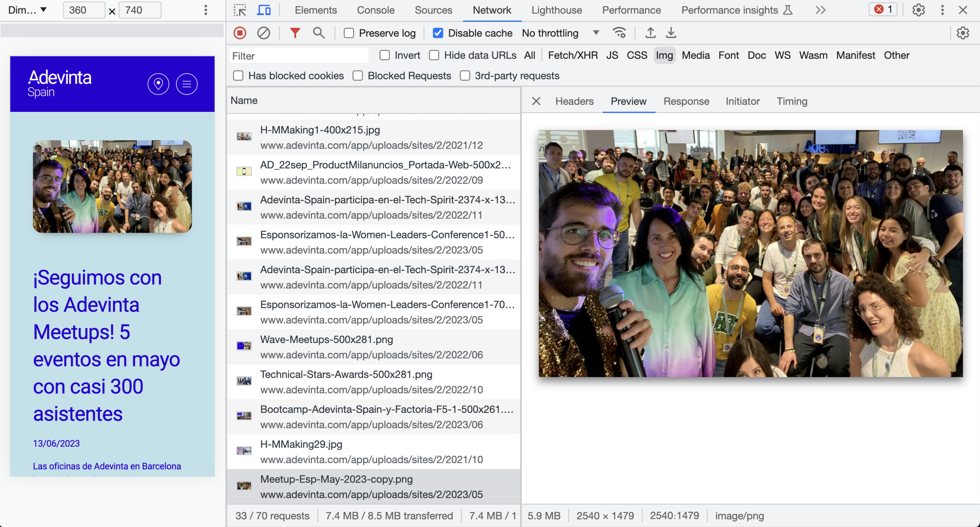
Task: Open network conditions wifi icon
Action: tap(619, 33)
